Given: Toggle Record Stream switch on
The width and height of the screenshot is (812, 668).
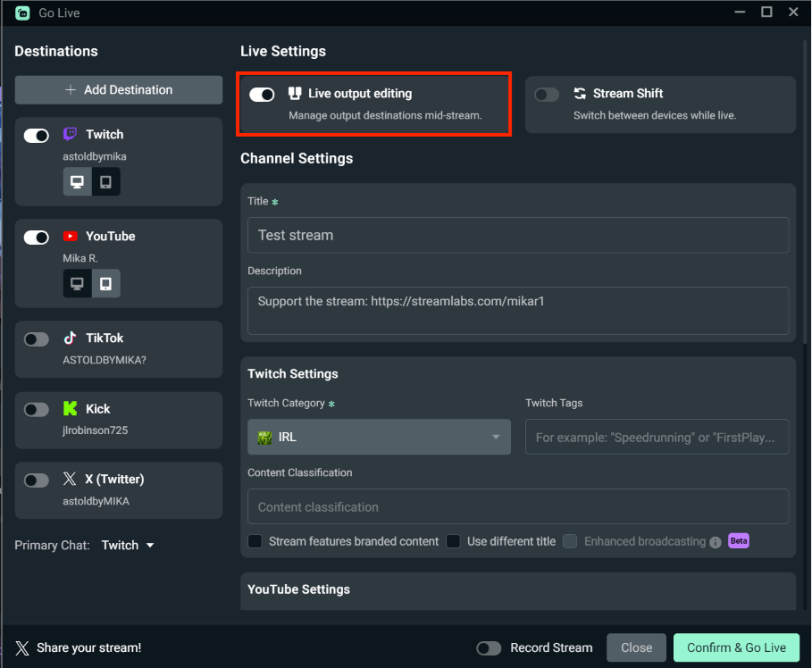Looking at the screenshot, I should click(489, 648).
